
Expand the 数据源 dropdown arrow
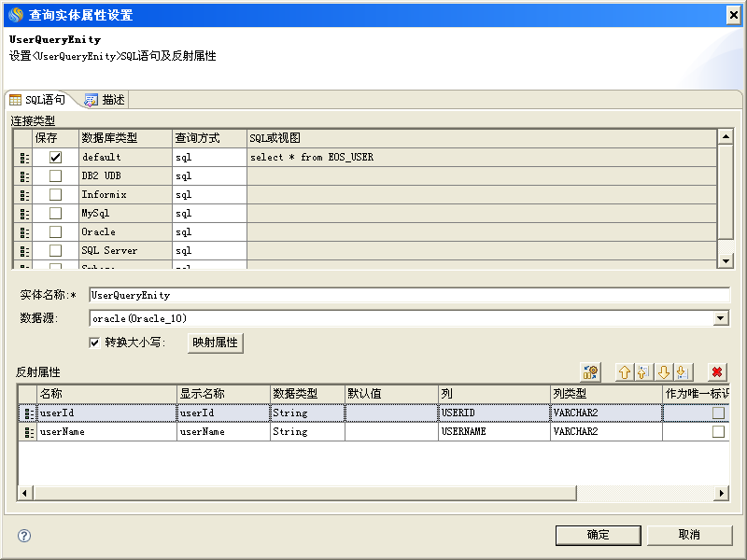(x=720, y=318)
